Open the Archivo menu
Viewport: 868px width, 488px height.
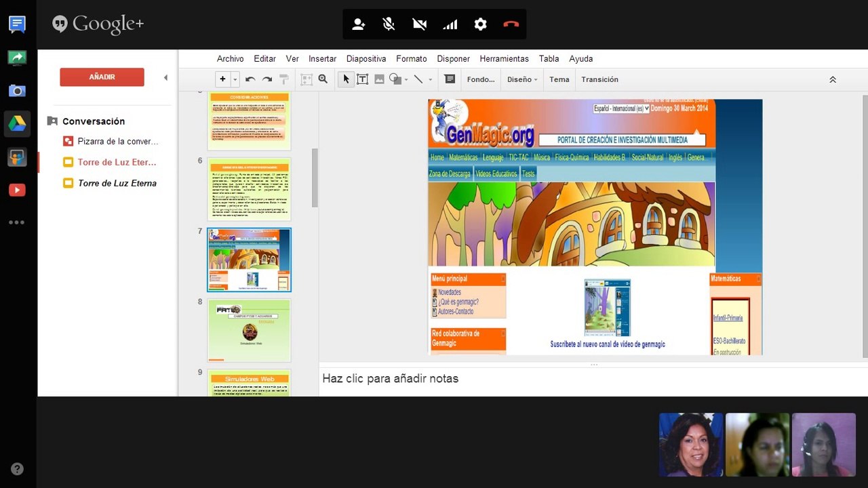click(231, 59)
